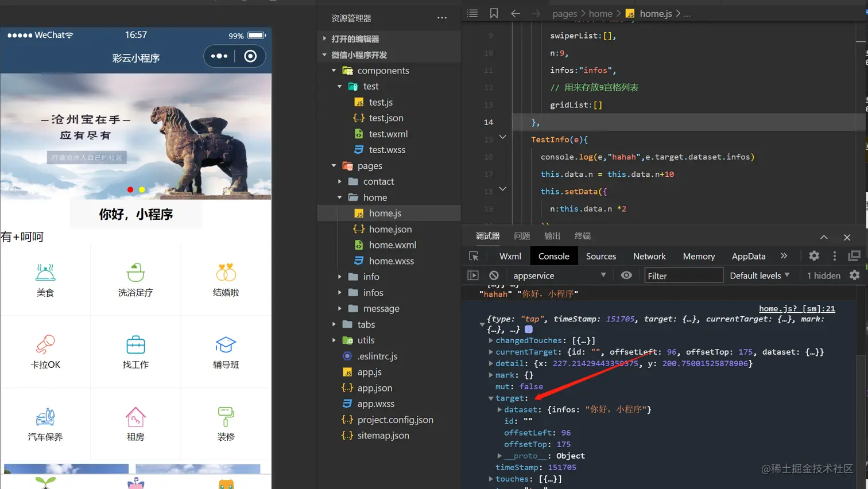Select the yellow swiper indicator dot
868x489 pixels.
pyautogui.click(x=142, y=189)
